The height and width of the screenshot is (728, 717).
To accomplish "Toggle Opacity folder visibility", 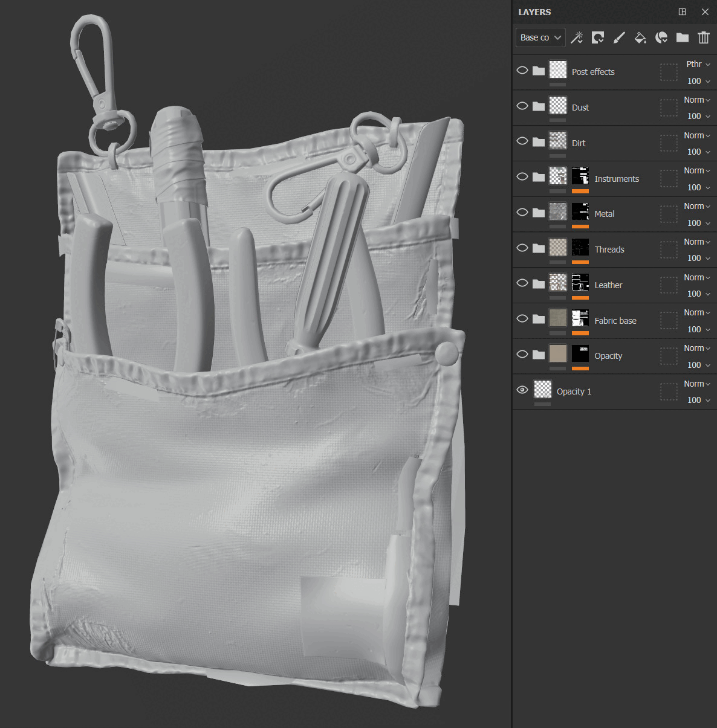I will pyautogui.click(x=522, y=354).
